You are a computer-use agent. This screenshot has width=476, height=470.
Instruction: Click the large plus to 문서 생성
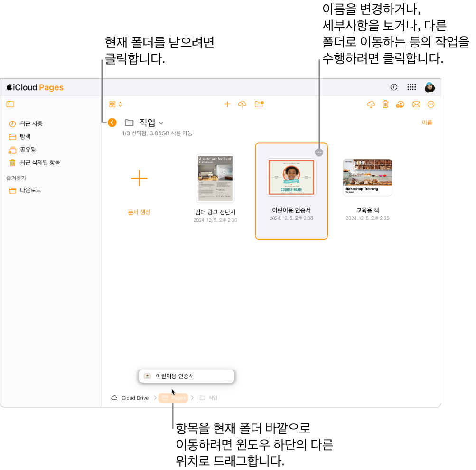pos(140,178)
